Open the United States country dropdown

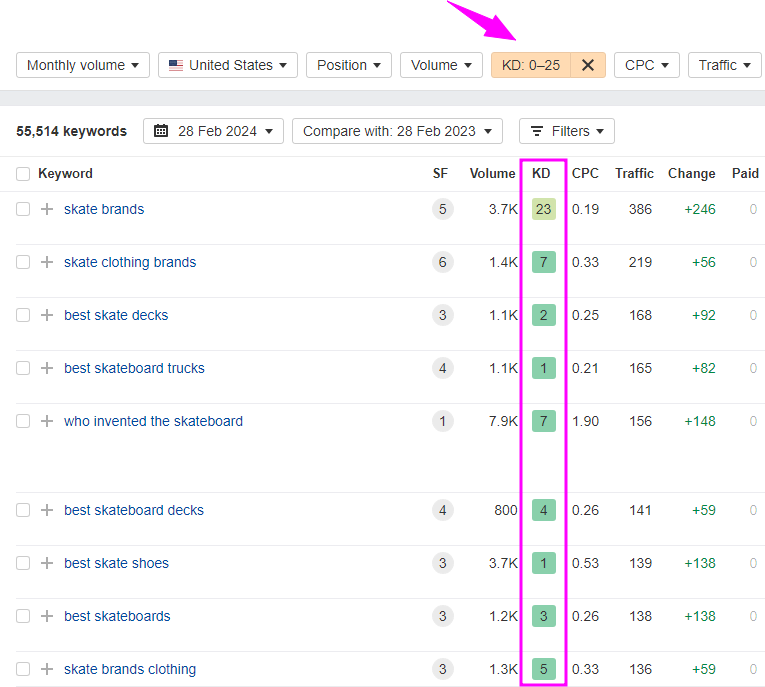pos(228,65)
